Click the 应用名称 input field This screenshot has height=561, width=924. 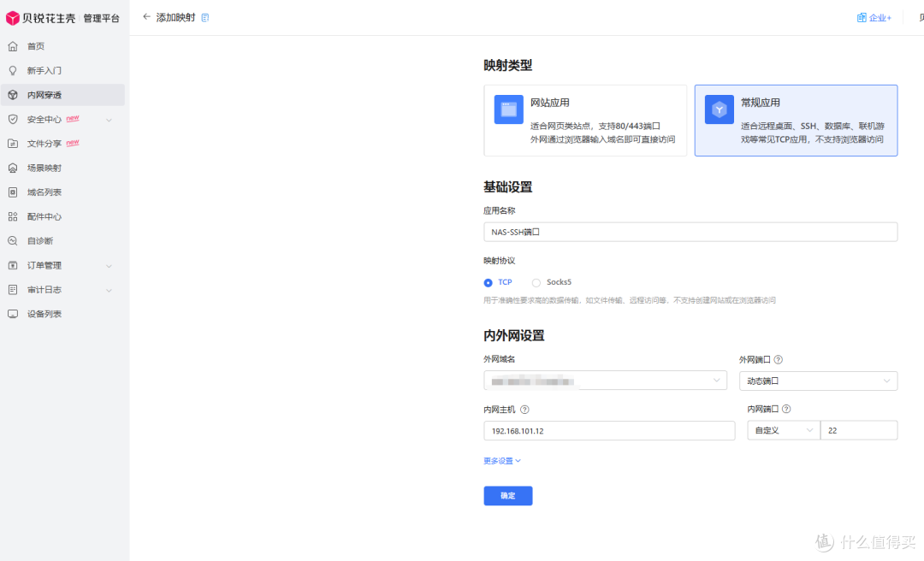pyautogui.click(x=690, y=232)
